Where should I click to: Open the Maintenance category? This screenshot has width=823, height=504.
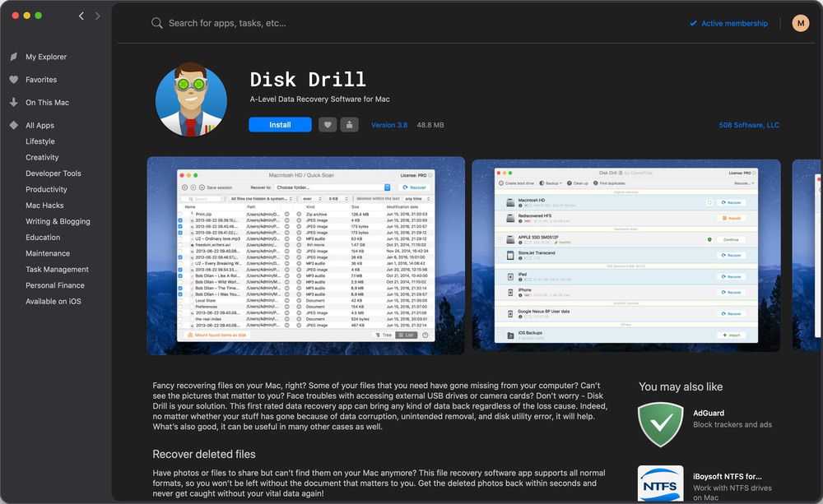click(48, 253)
